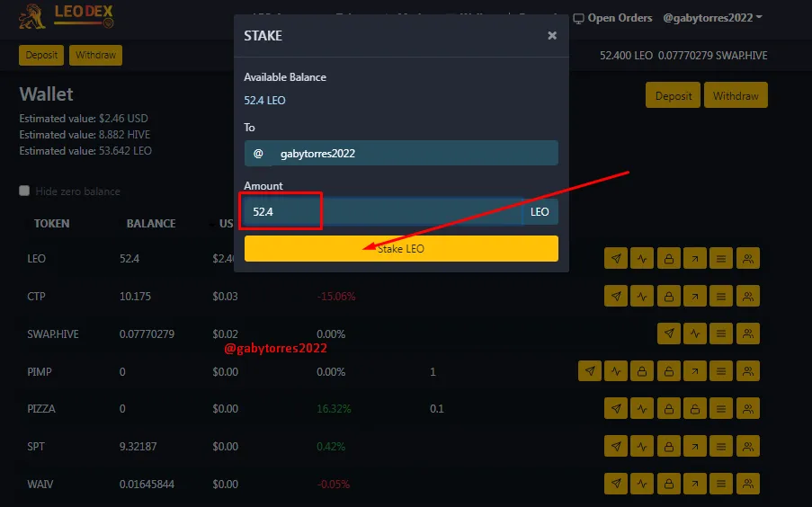Open the pulse market icon in LEO row
Image resolution: width=812 pixels, height=507 pixels.
click(642, 258)
